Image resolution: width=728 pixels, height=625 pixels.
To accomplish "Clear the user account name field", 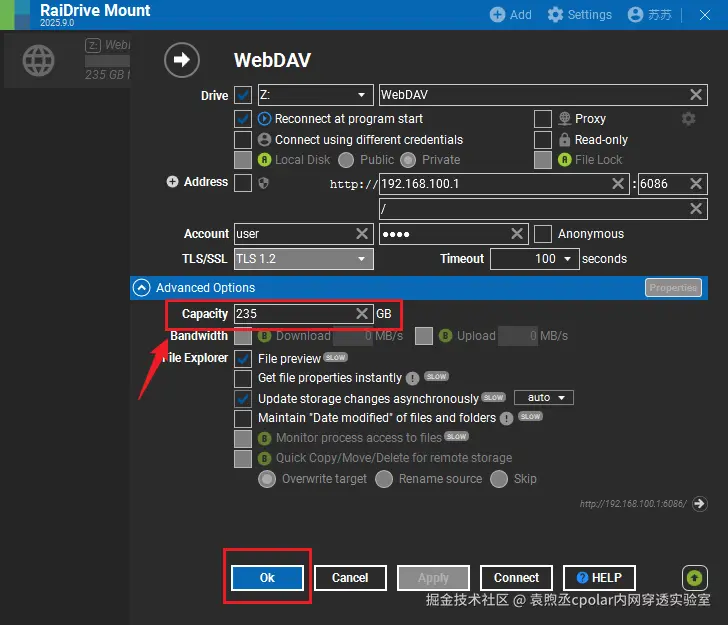I will pos(362,234).
